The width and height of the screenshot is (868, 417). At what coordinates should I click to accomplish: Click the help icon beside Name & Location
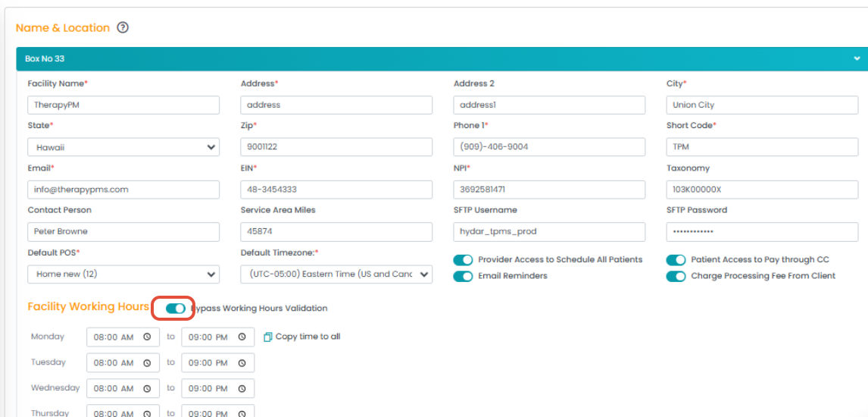pyautogui.click(x=123, y=28)
